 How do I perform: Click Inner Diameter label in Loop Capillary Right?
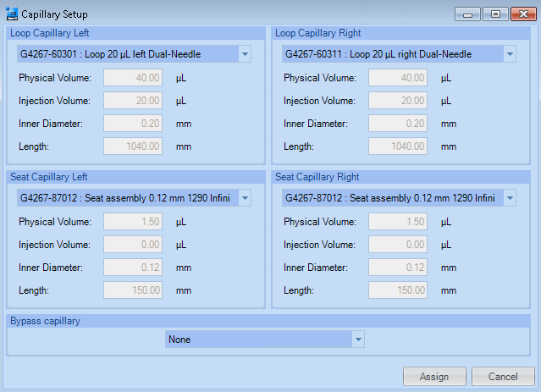[316, 124]
